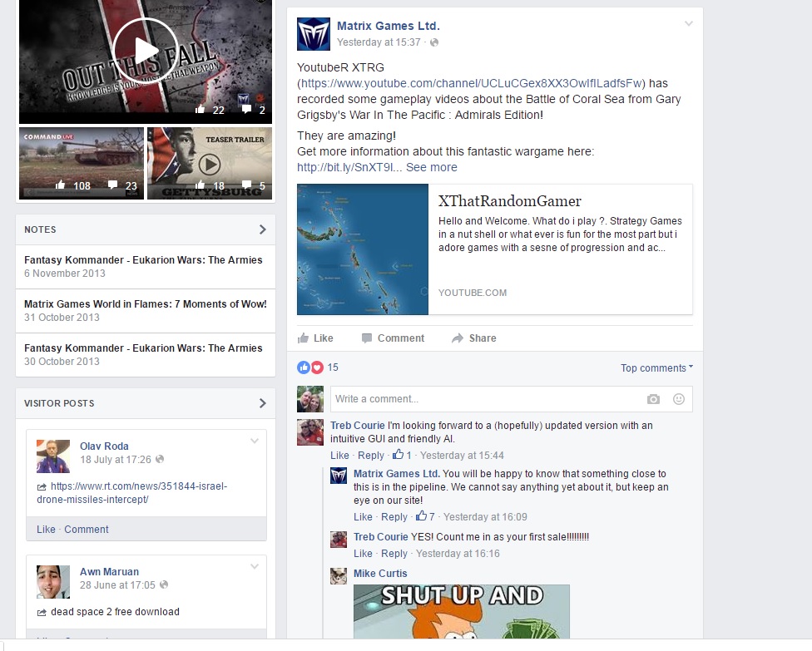Open Olav Roda post options dropdown arrow
Screen dimensions: 812x651
255,441
